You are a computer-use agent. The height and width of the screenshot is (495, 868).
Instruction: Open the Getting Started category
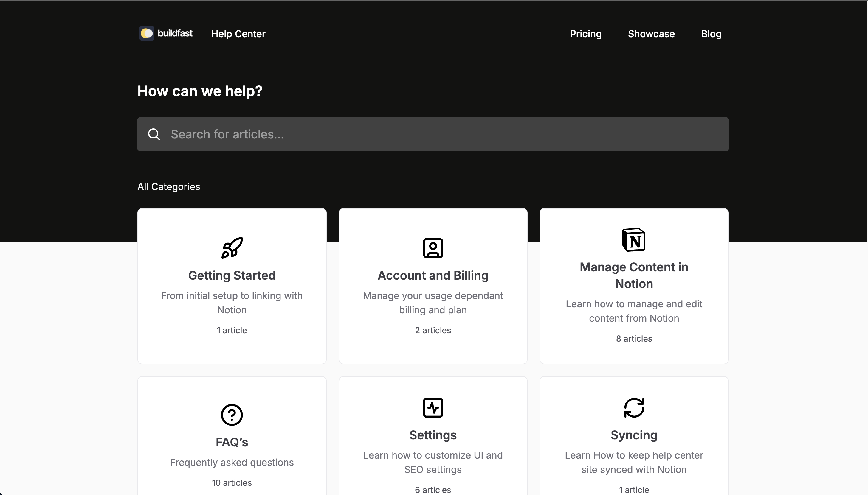point(231,286)
